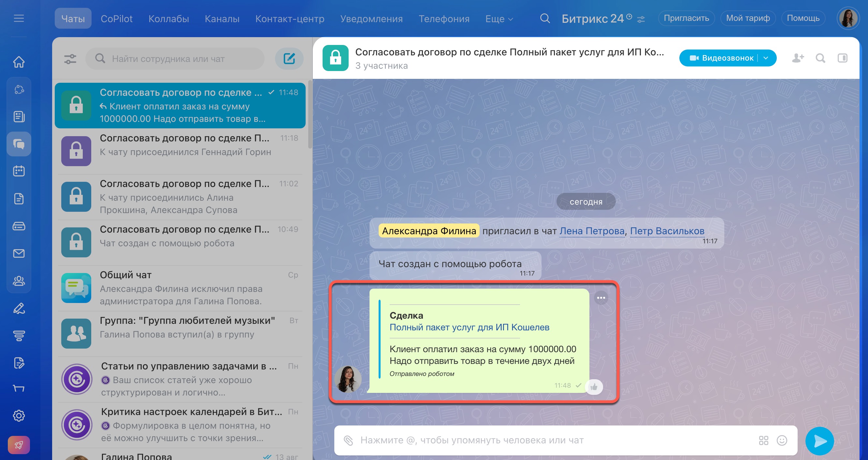Open the Лена Петрова profile link
This screenshot has width=868, height=460.
point(592,231)
